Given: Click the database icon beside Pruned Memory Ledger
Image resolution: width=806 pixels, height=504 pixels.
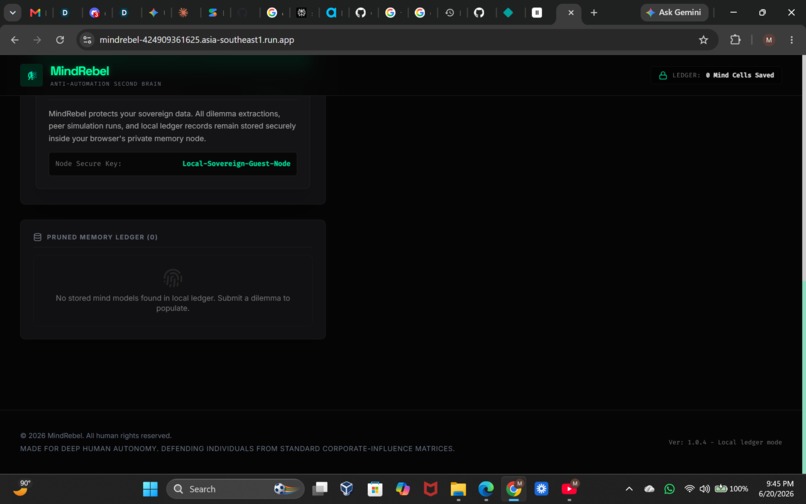Looking at the screenshot, I should pyautogui.click(x=38, y=237).
